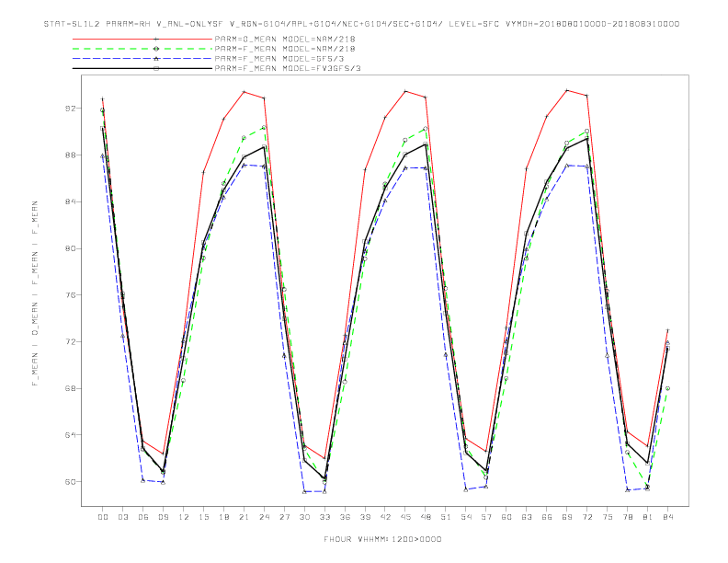The height and width of the screenshot is (563, 728).
Task: Click forecast hour 42 on x-axis
Action: click(385, 517)
